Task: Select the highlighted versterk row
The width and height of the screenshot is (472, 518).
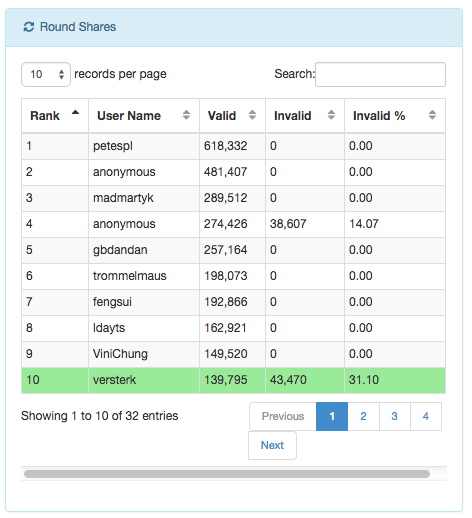Action: tap(234, 380)
